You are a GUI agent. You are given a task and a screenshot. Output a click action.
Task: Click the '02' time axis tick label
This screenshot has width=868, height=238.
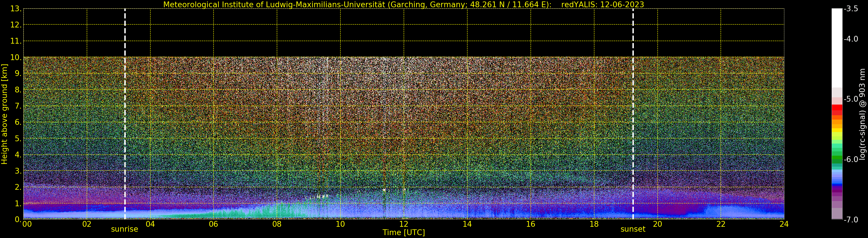coord(87,224)
